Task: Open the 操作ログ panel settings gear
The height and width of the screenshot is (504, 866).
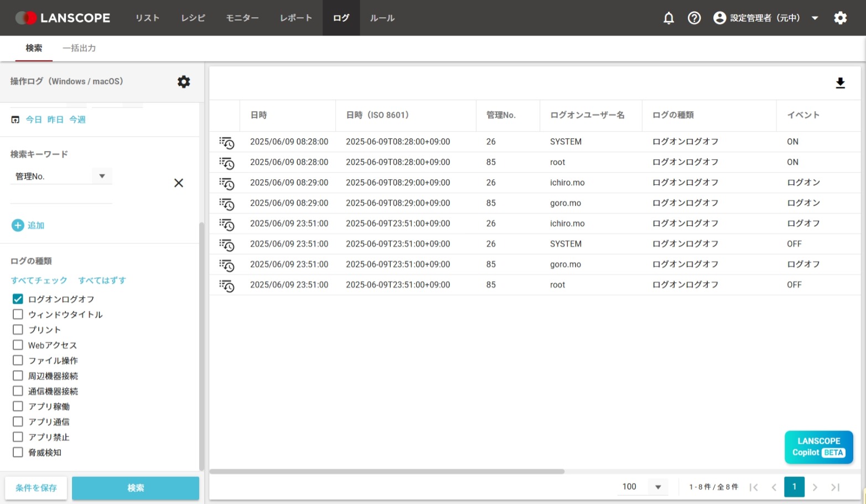Action: coord(184,82)
